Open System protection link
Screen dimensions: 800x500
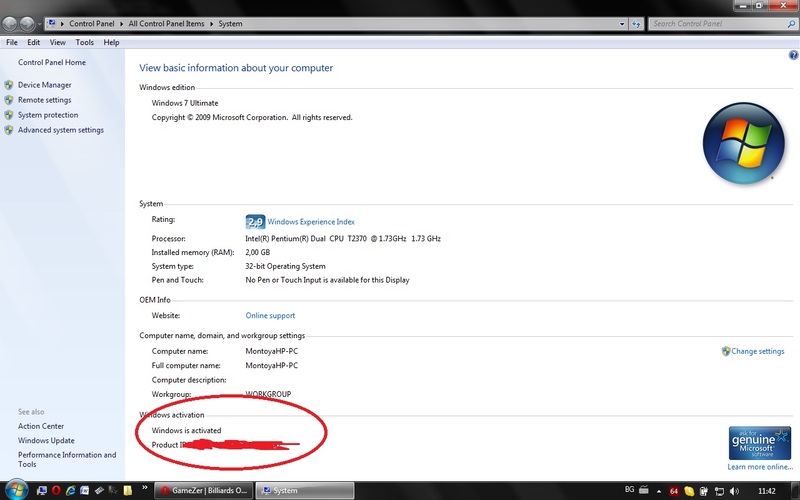coord(48,115)
